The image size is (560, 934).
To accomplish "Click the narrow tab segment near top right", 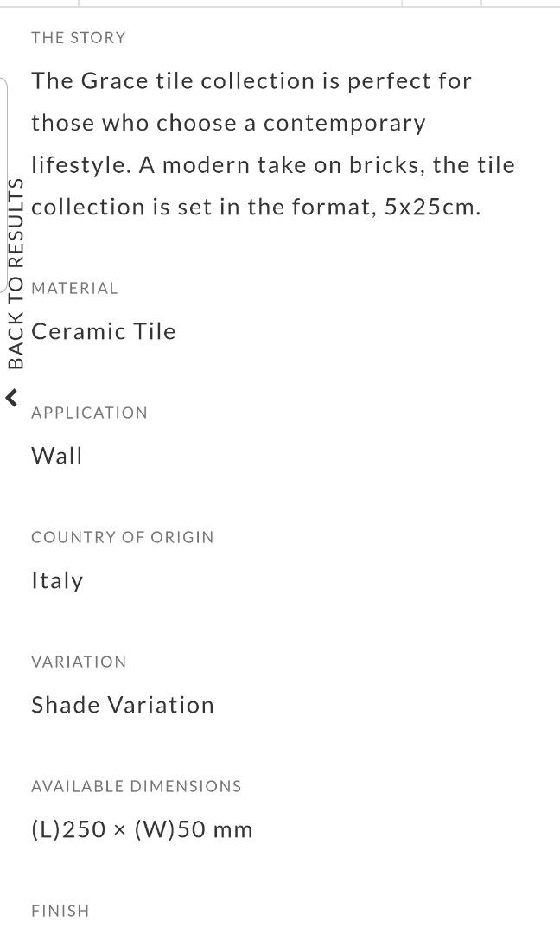I will point(441,3).
